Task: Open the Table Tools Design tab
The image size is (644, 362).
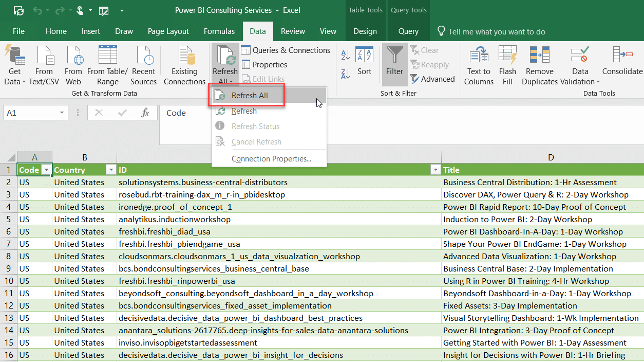Action: (365, 31)
